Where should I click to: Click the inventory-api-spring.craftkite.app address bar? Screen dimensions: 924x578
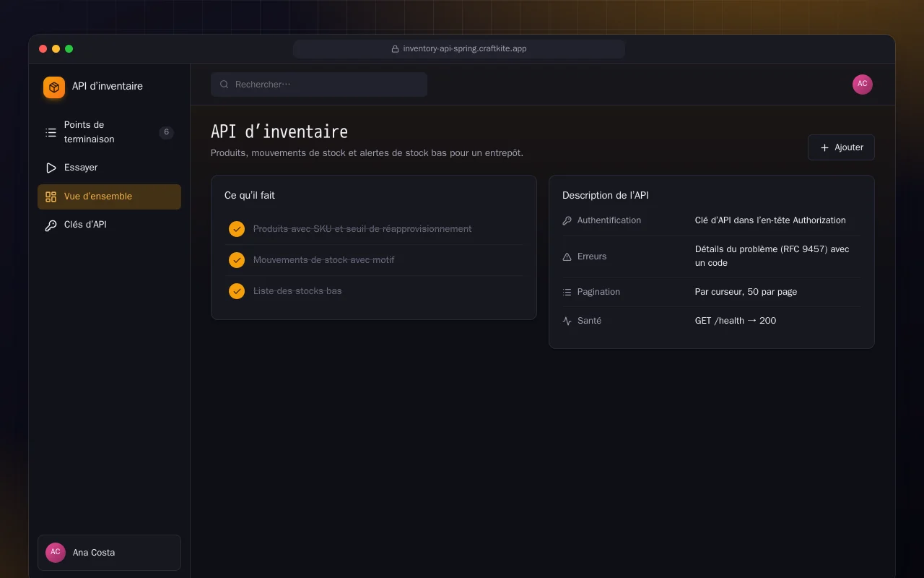[459, 49]
